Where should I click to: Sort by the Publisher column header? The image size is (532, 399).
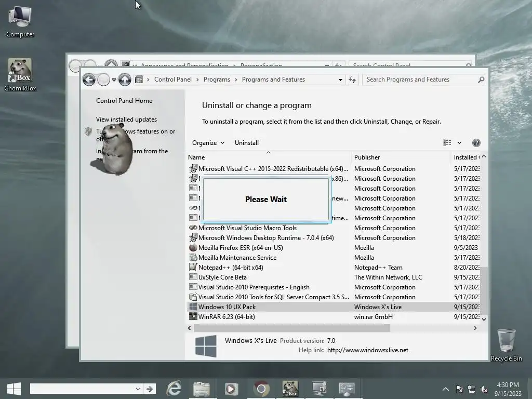[367, 157]
